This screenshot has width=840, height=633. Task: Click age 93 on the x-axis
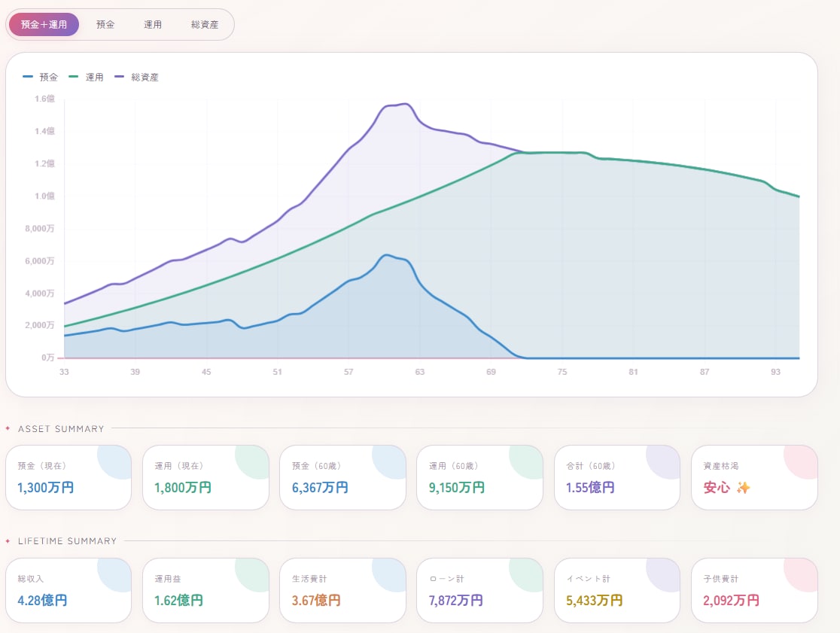coord(776,372)
